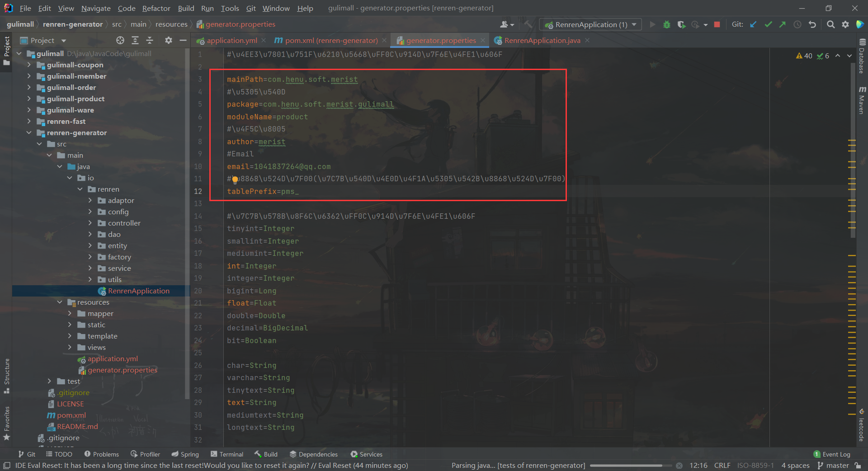The image size is (868, 471).
Task: Open Project panel options gear icon
Action: pos(168,40)
